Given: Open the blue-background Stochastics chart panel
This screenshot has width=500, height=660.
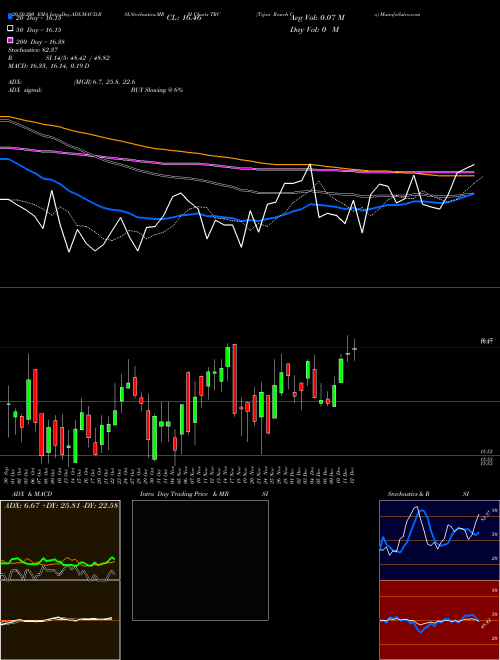Looking at the screenshot, I should [439, 540].
